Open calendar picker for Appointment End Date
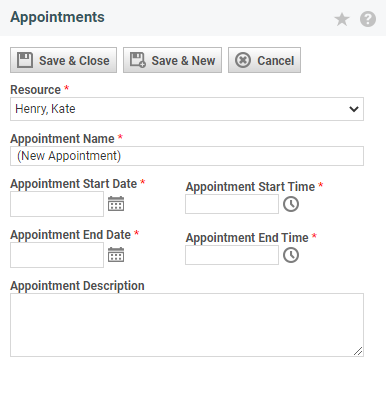Image resolution: width=386 pixels, height=416 pixels. [x=116, y=255]
